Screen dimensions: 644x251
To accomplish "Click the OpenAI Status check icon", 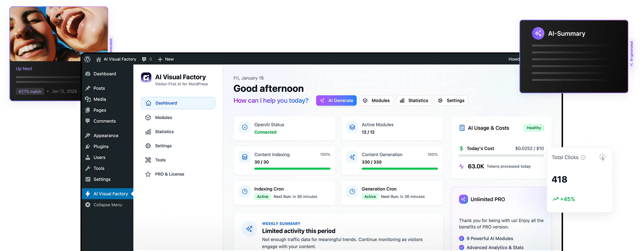I will coord(245,127).
